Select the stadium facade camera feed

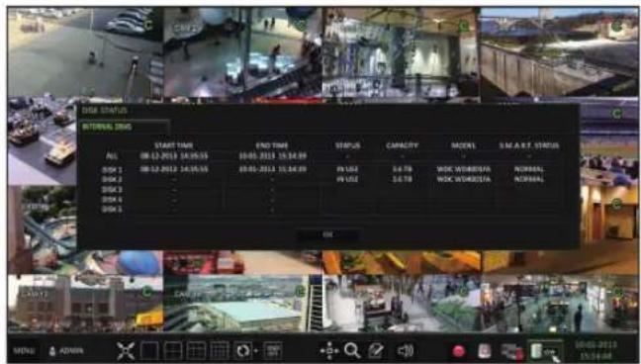(x=85, y=304)
